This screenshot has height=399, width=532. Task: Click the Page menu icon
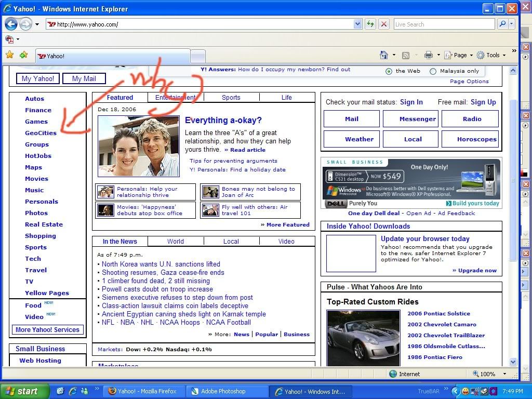(448, 55)
